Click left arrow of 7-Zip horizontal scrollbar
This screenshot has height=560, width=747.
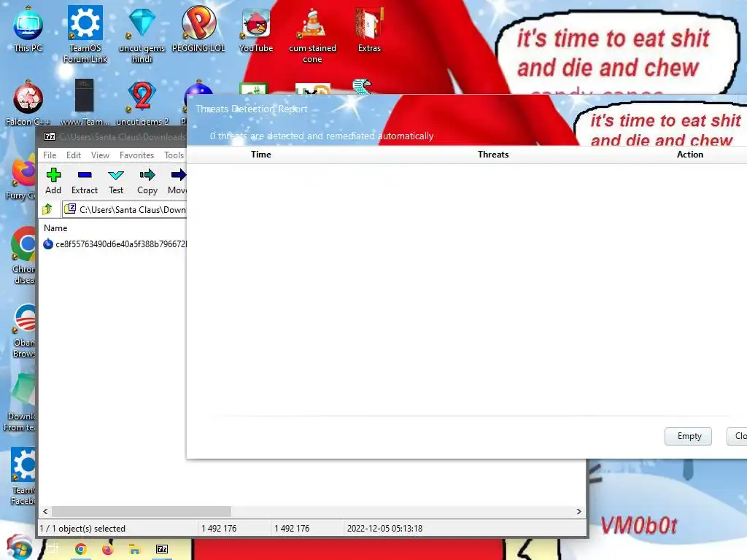point(45,511)
